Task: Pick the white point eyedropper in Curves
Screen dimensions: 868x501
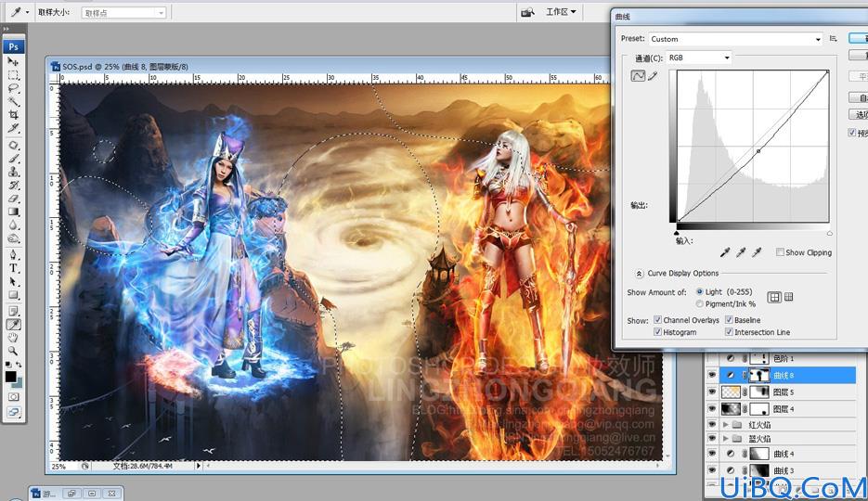Action: point(757,252)
